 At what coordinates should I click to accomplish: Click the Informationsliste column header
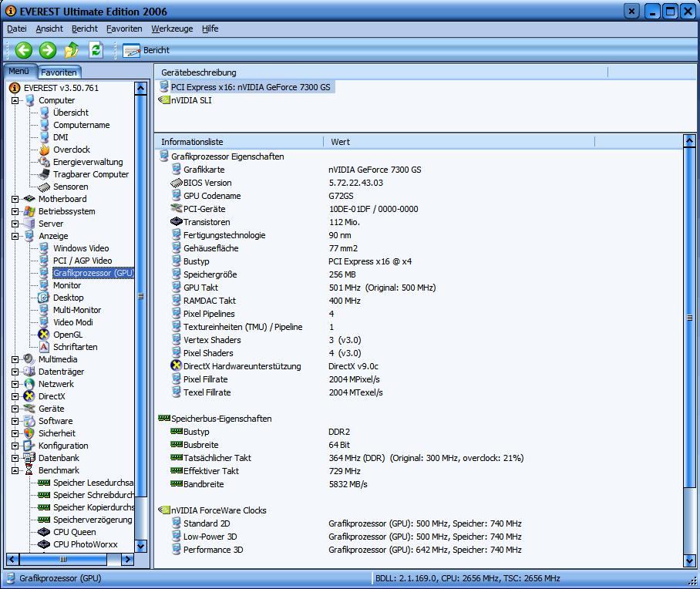pos(239,142)
